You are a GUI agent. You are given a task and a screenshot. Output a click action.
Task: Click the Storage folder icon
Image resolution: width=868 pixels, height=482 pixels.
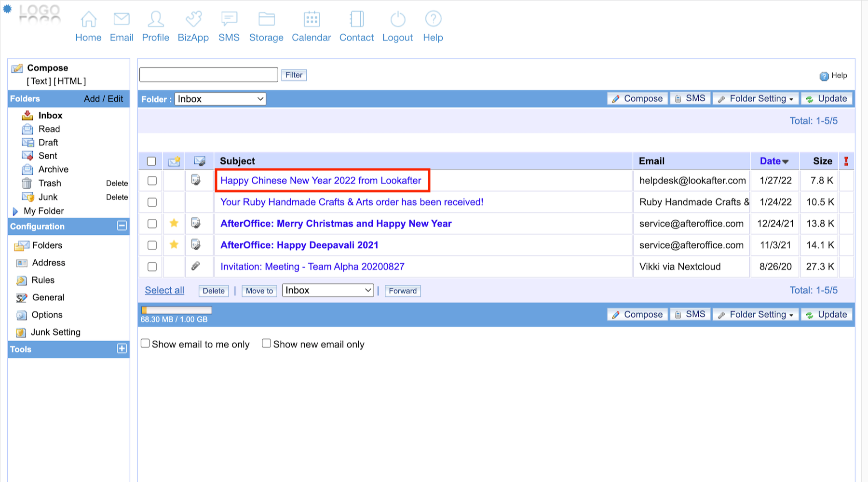(x=266, y=19)
